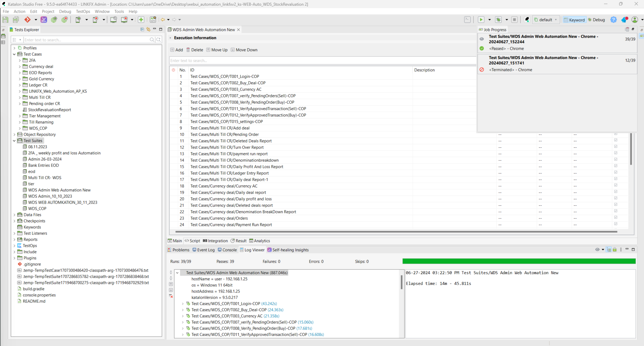Open the command line terminal icon
This screenshot has width=644, height=346.
pyautogui.click(x=467, y=20)
